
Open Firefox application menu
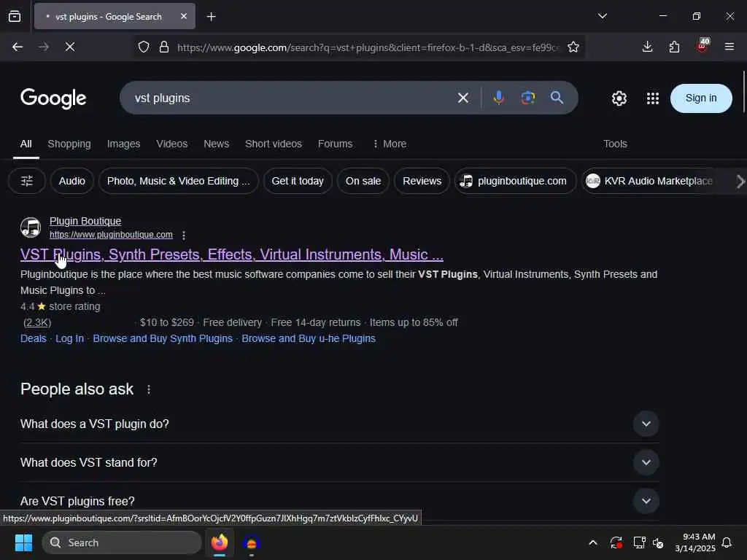click(729, 47)
